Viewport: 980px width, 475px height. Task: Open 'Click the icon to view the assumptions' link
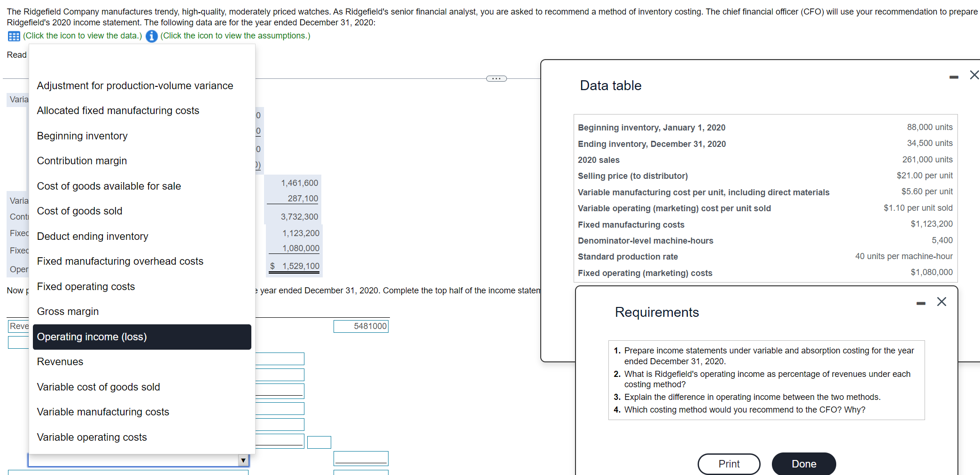(235, 36)
